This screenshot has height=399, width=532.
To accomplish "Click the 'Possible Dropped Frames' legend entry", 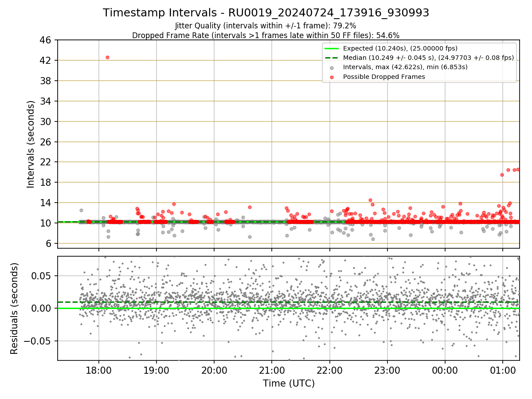I will (384, 77).
